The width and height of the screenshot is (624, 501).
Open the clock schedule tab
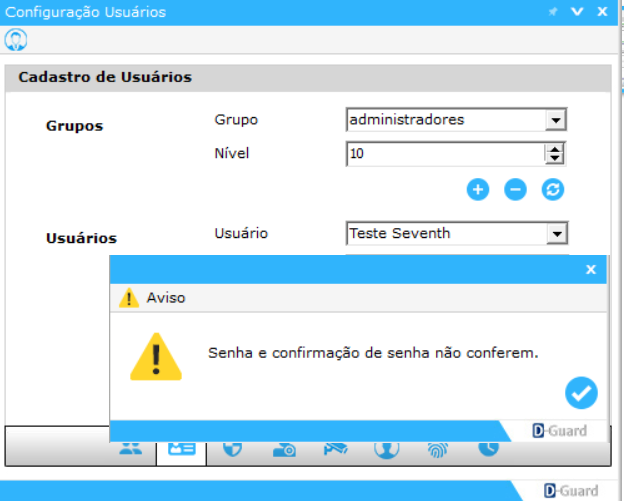(488, 449)
